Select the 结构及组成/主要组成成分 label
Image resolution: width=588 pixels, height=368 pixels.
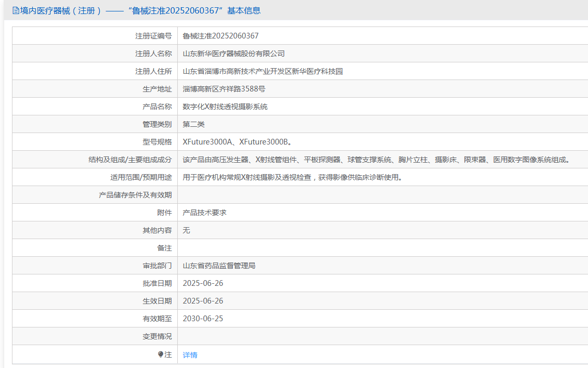[x=130, y=160]
